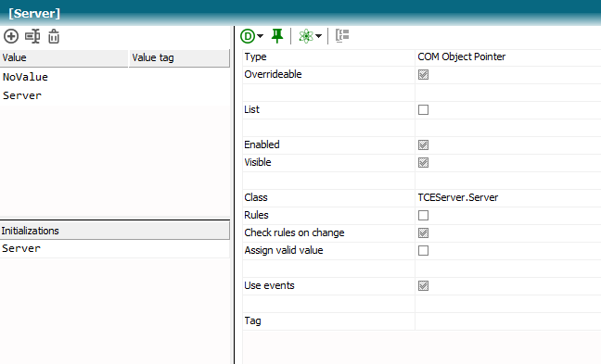
Task: Click the Class property label
Action: click(256, 197)
